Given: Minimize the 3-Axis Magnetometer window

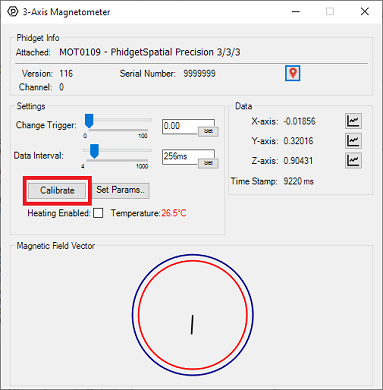Looking at the screenshot, I should (296, 12).
